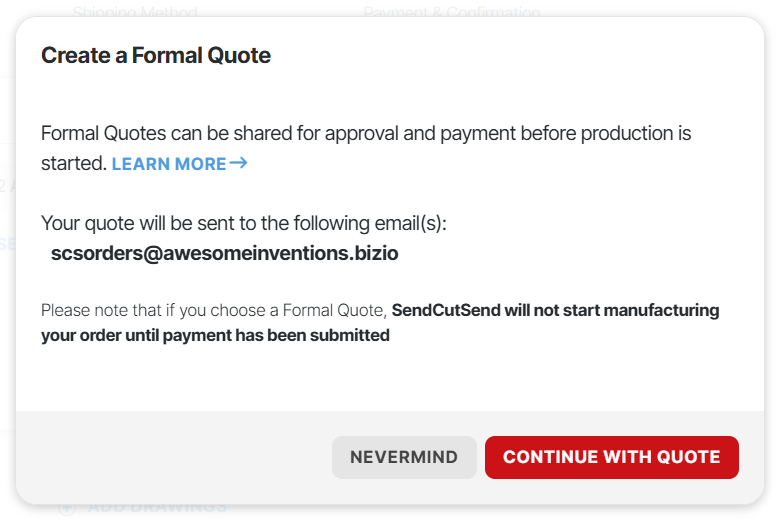Image resolution: width=783 pixels, height=522 pixels.
Task: Click the bold "SendCutSend will not start manufacturing" text
Action: (x=555, y=310)
